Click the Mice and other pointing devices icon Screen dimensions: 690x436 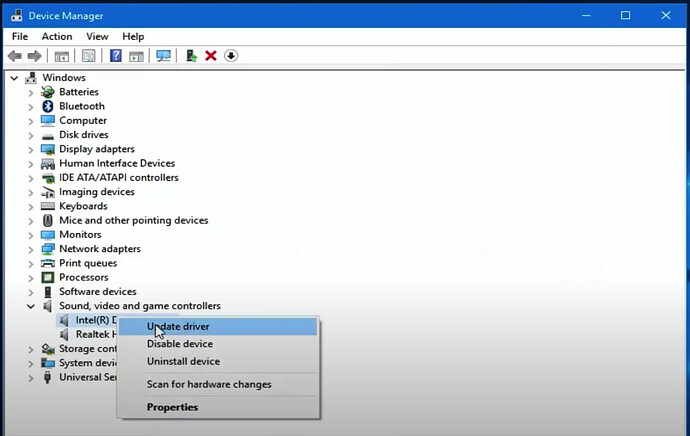point(48,220)
